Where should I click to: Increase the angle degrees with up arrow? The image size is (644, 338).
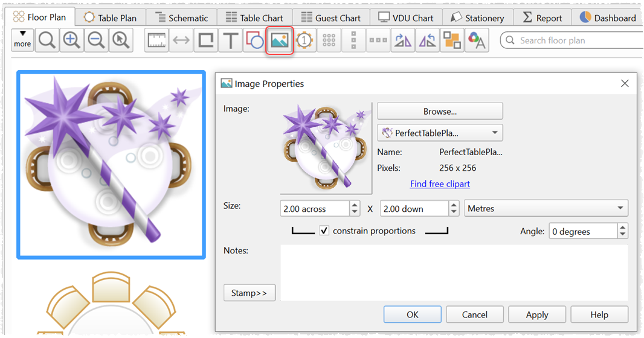click(x=622, y=228)
